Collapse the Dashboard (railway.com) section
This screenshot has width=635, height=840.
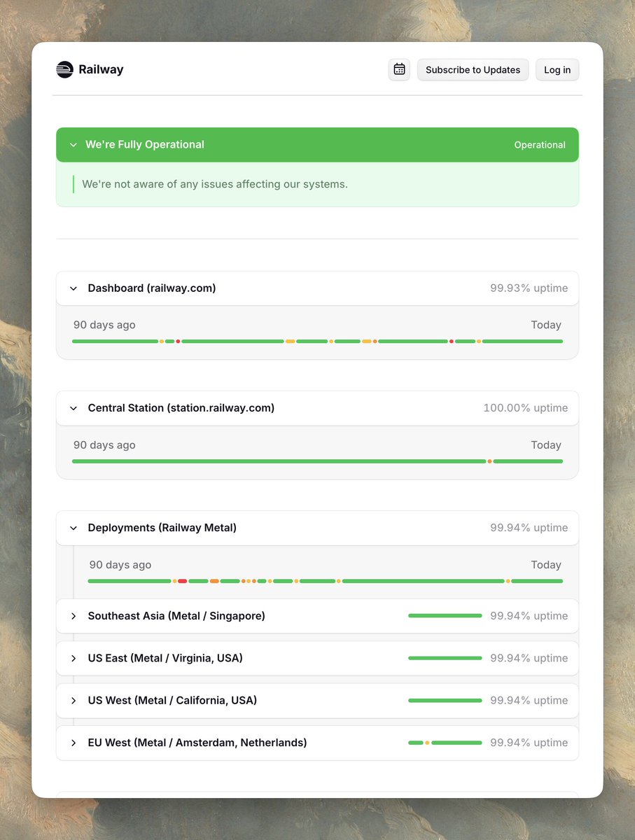point(74,288)
